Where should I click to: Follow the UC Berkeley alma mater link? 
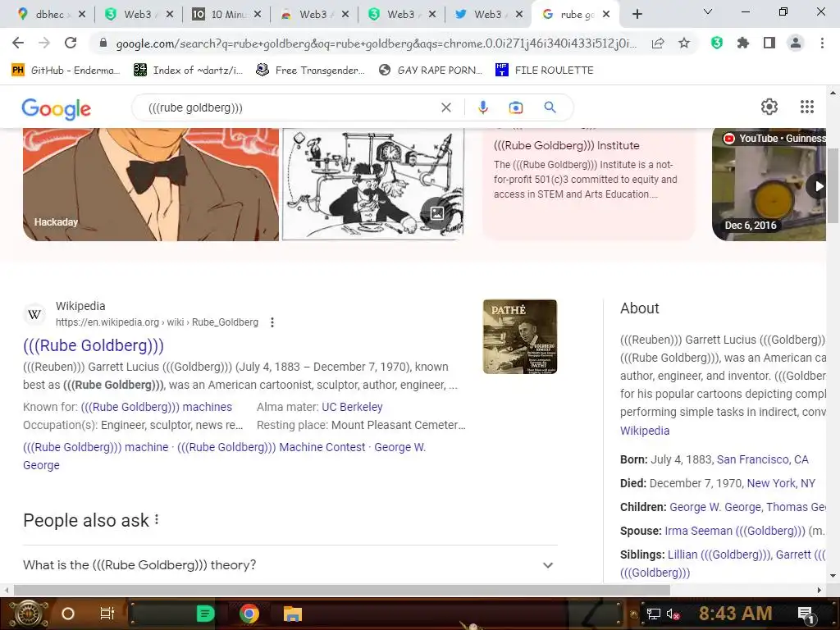[x=352, y=407]
